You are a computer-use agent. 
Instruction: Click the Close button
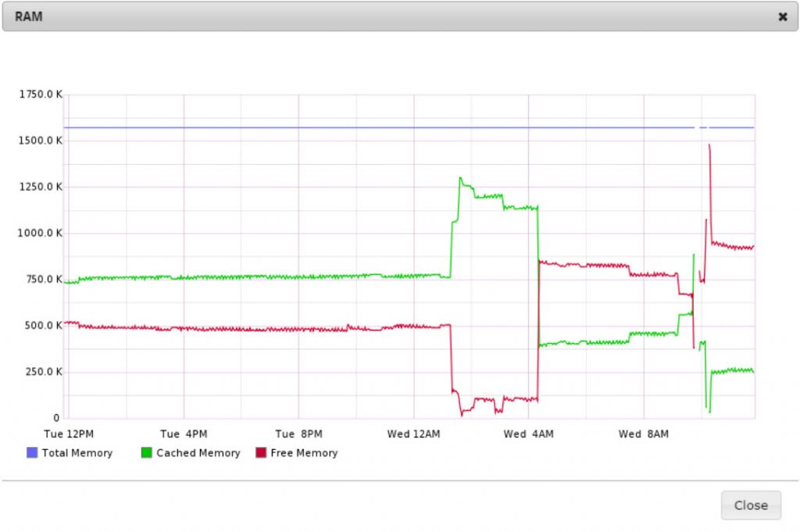(751, 505)
